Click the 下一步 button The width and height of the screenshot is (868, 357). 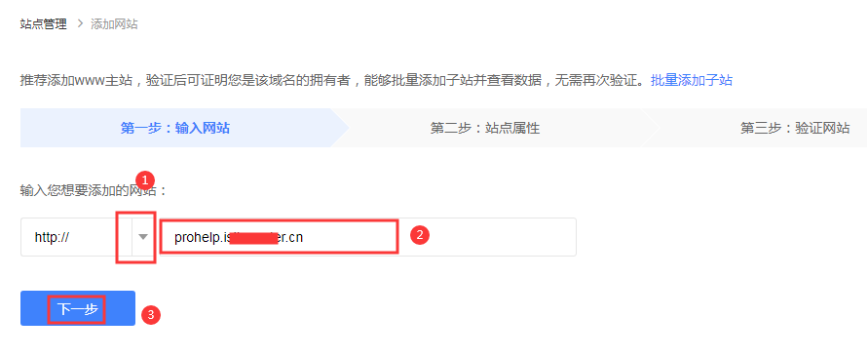click(78, 308)
